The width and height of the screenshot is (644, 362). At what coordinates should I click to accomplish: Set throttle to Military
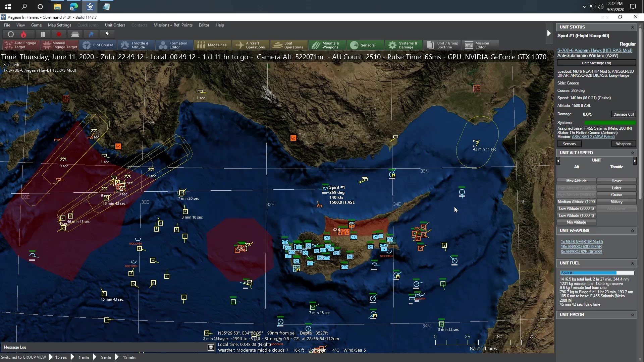pos(616,202)
